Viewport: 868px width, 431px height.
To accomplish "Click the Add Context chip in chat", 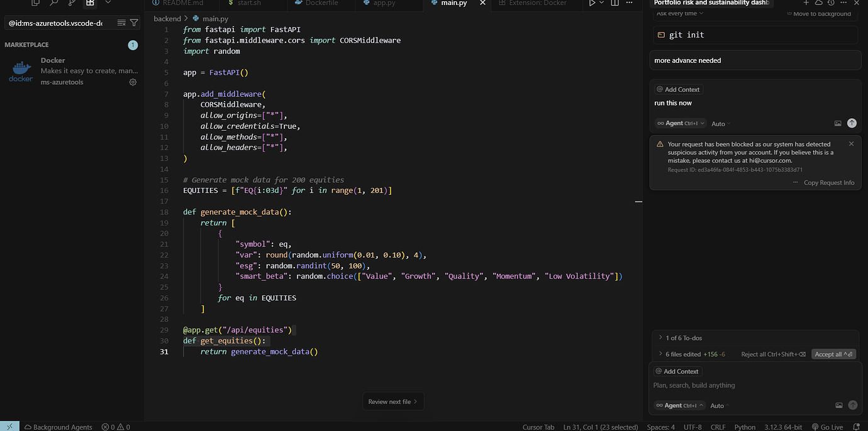I will [x=677, y=371].
